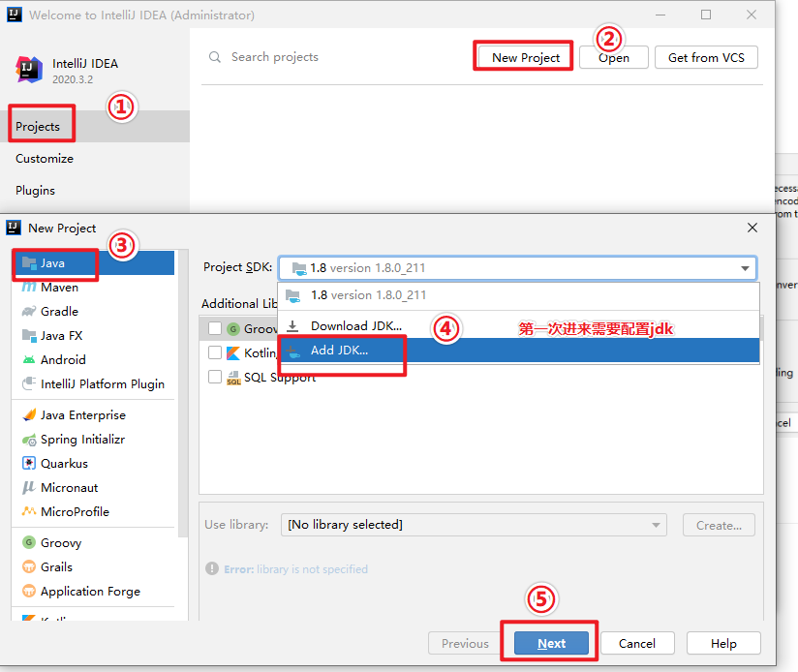This screenshot has width=798, height=672.
Task: Select Java project type
Action: [94, 263]
